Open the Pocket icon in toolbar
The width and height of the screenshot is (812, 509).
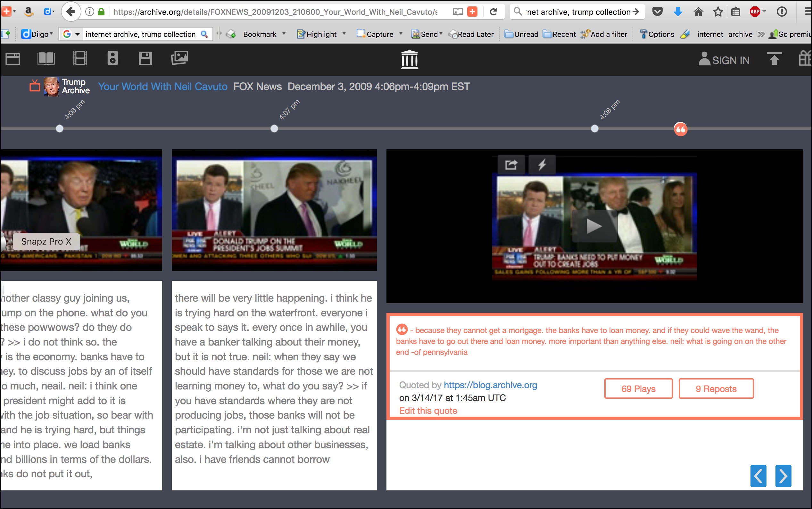pos(657,12)
